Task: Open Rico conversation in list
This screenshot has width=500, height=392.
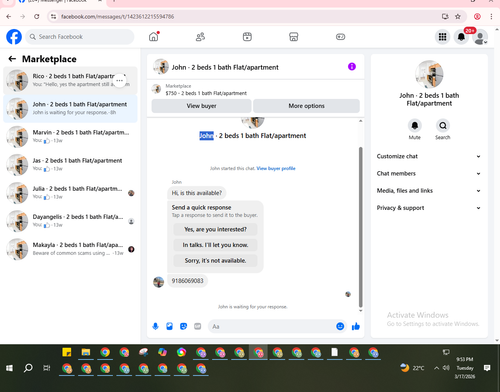Action: pos(70,80)
